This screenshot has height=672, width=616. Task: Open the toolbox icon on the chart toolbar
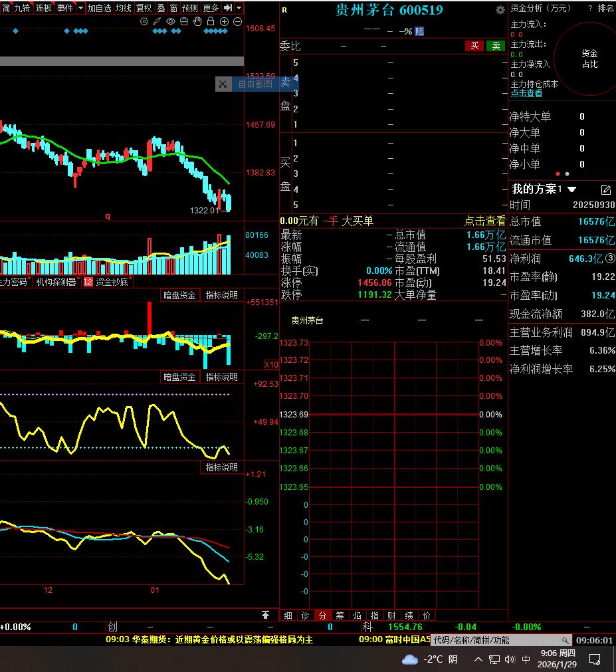[184, 21]
